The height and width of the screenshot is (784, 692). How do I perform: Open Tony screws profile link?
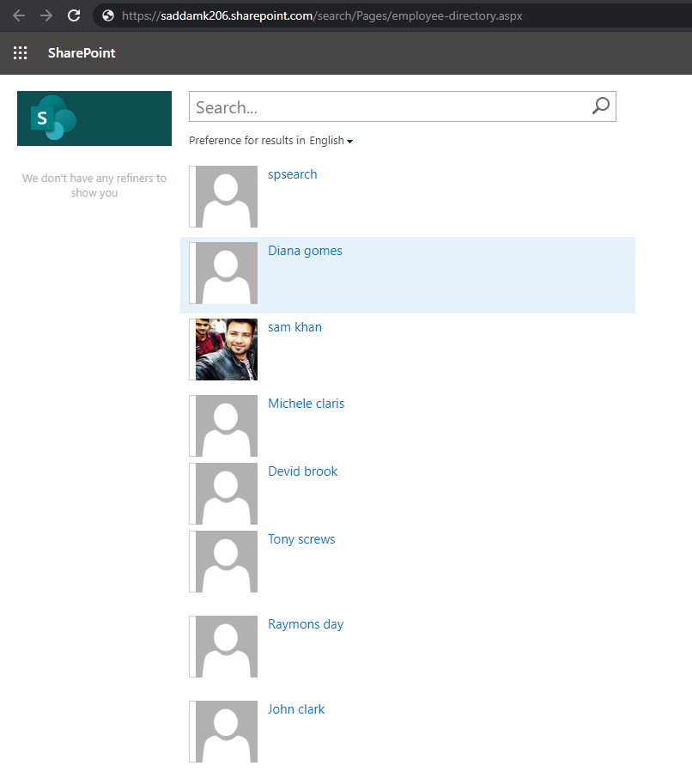[301, 539]
